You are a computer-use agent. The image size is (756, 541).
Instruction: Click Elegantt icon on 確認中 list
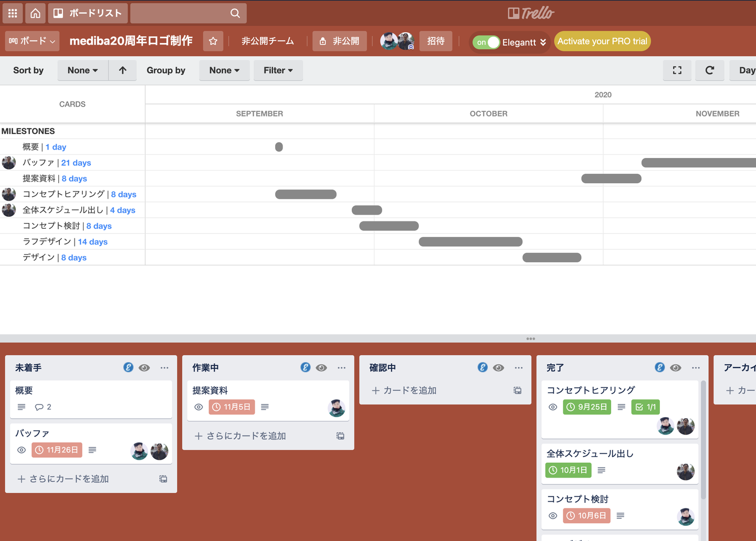click(x=482, y=367)
